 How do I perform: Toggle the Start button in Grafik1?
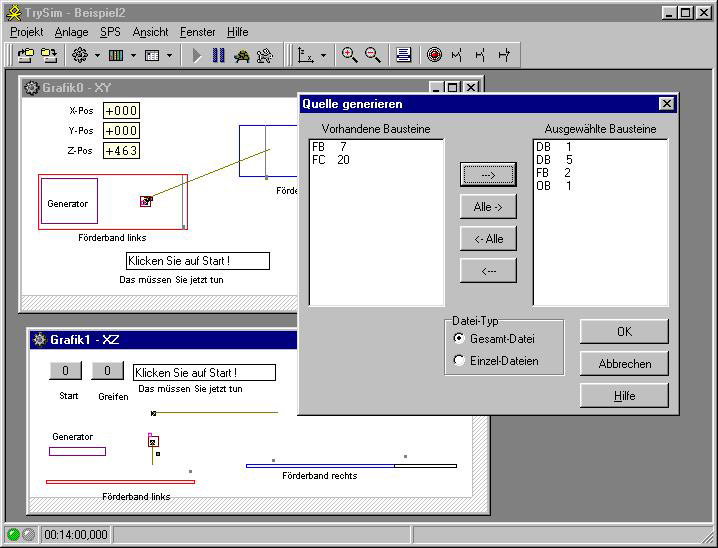(65, 371)
